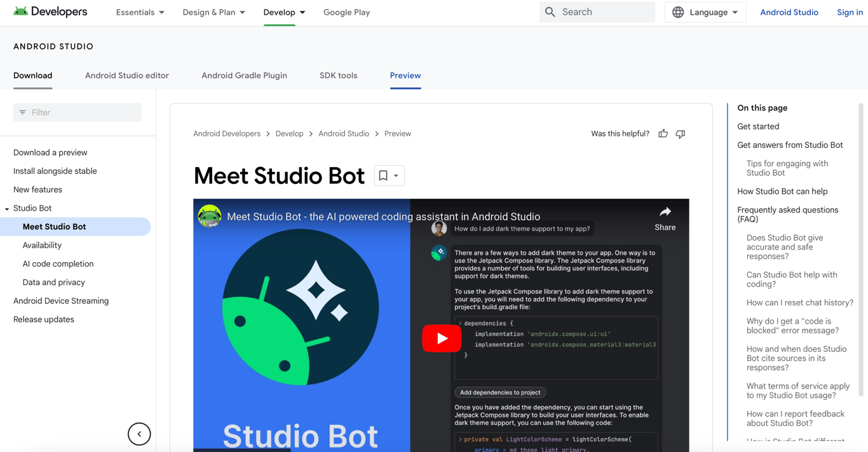Open the Google Play menu item
This screenshot has width=868, height=452.
[x=346, y=12]
